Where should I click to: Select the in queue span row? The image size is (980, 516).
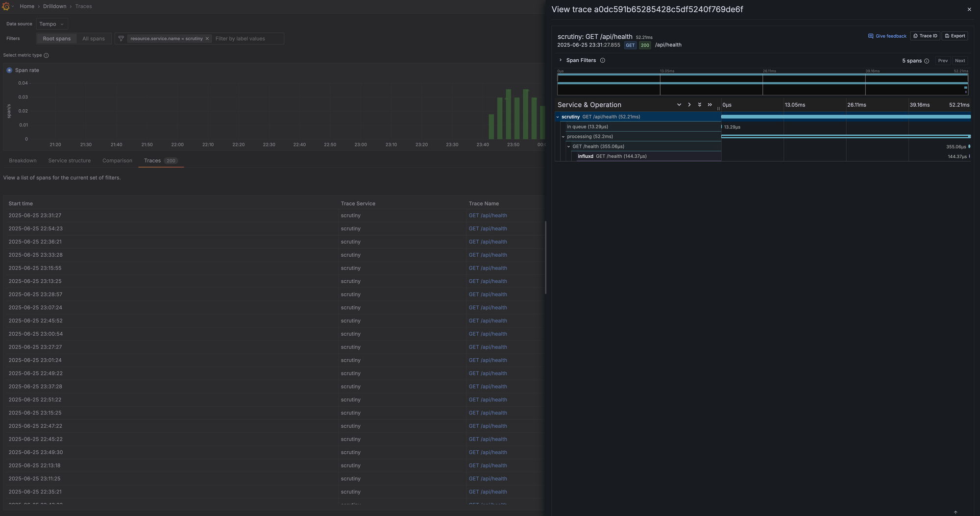[643, 127]
